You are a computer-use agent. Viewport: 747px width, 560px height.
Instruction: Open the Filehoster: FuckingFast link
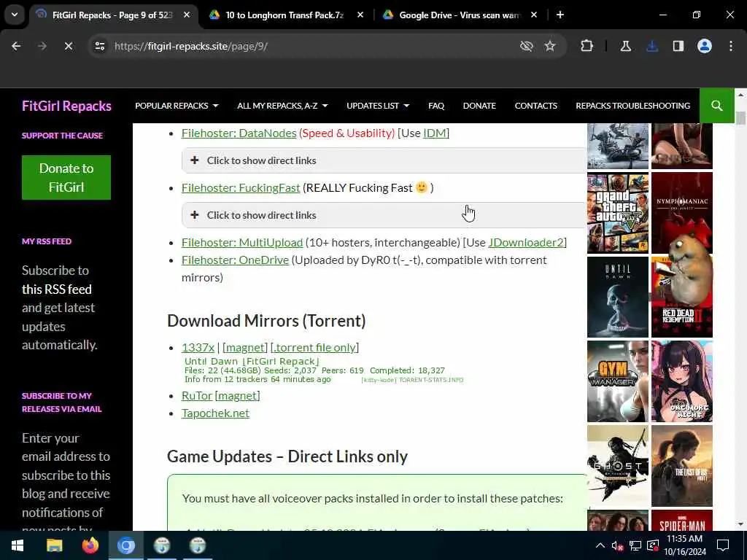[x=241, y=188]
